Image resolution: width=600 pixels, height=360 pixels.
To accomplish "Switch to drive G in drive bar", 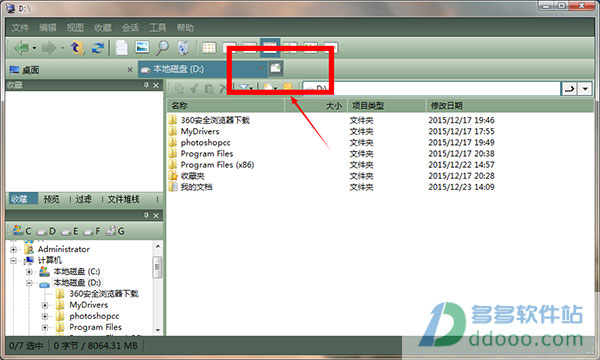I will pos(116,231).
